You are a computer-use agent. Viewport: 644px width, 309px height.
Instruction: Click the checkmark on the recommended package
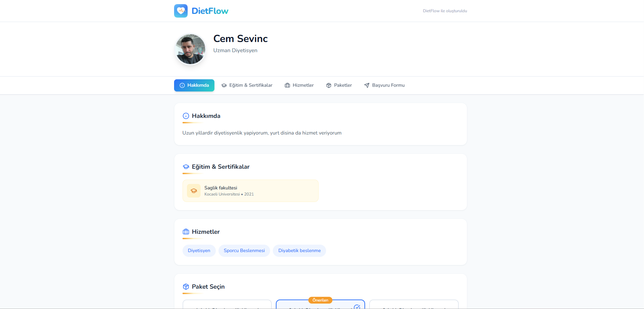[357, 307]
